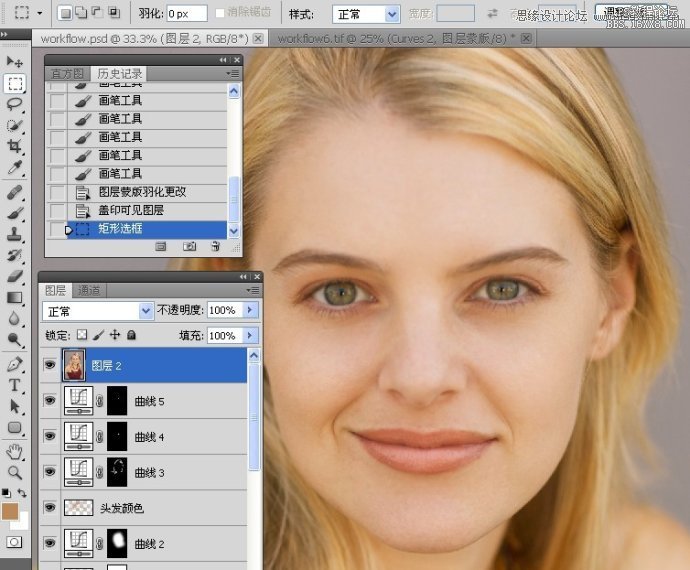Set history brush source on 盖印可见图层
The height and width of the screenshot is (570, 690).
[57, 210]
